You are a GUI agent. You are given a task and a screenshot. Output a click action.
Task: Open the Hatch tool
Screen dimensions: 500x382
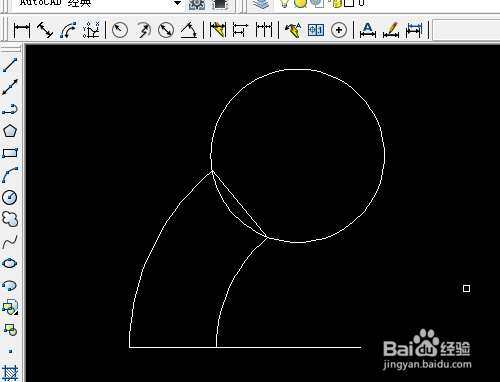[x=10, y=373]
